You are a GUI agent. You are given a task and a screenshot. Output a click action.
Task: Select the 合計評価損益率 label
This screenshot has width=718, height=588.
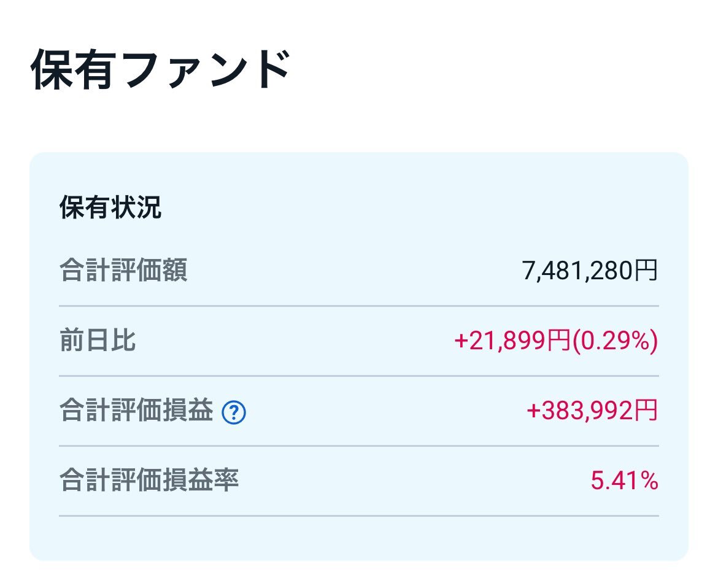(149, 481)
